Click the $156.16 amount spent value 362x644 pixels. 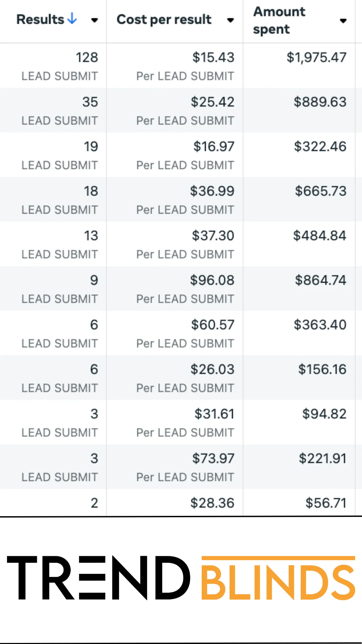322,370
